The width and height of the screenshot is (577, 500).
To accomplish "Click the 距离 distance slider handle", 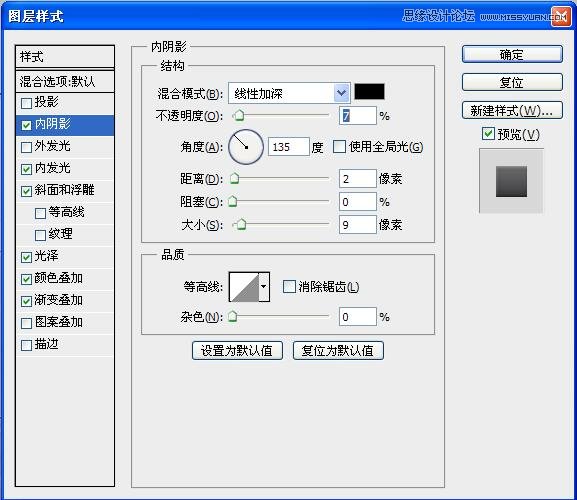I will (x=234, y=178).
